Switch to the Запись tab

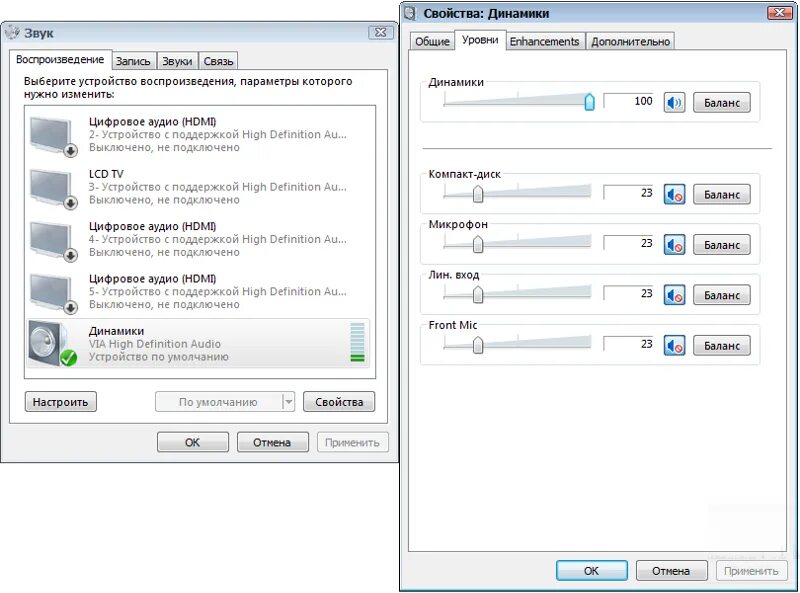pyautogui.click(x=133, y=61)
